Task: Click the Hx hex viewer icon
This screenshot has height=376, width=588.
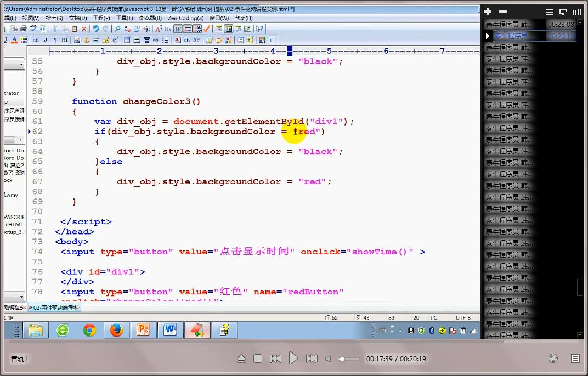Action: click(x=168, y=29)
